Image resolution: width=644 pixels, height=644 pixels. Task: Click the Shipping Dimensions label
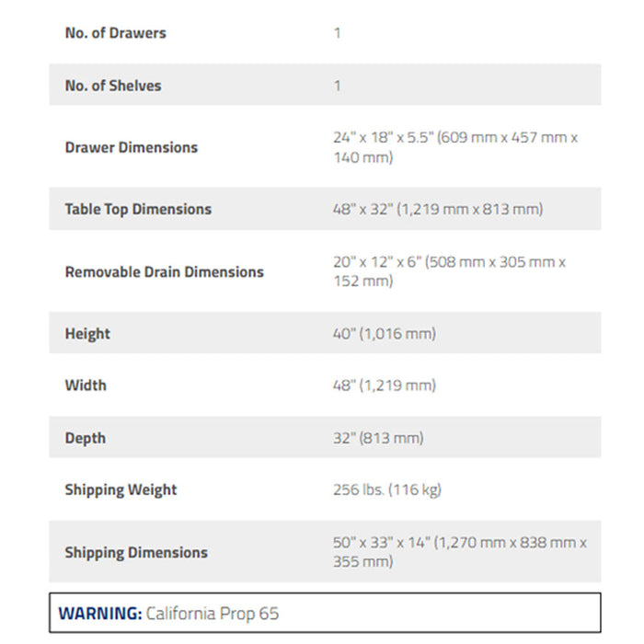pyautogui.click(x=136, y=552)
